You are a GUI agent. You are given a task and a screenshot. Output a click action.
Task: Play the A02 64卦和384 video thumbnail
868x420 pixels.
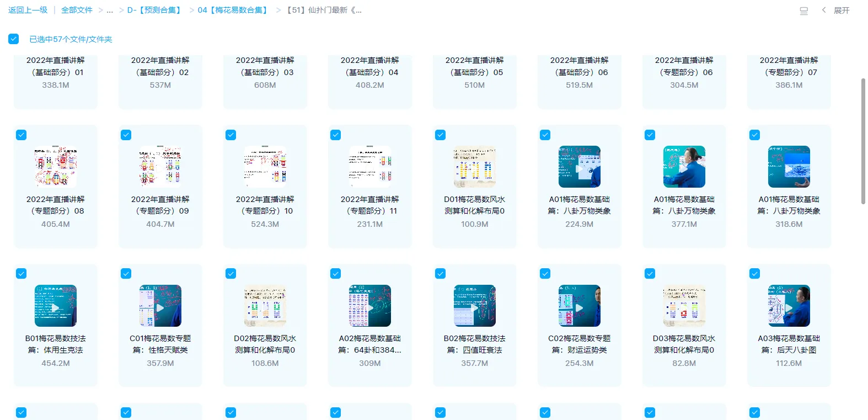(370, 306)
